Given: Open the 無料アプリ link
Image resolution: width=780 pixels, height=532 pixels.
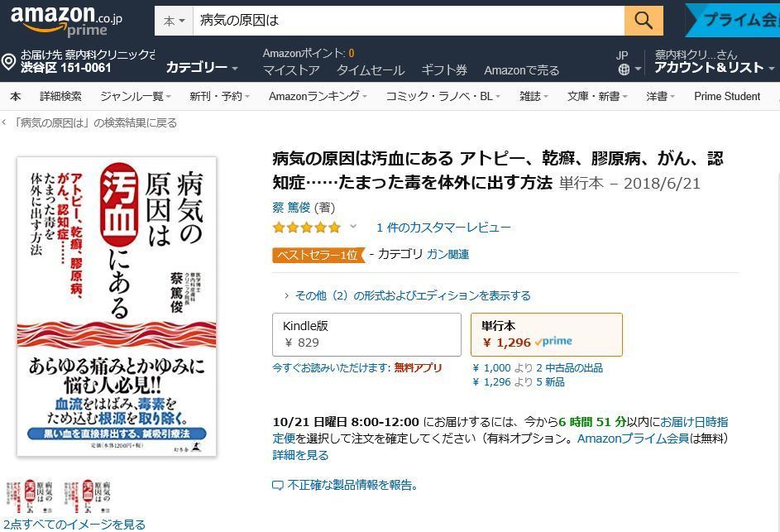Looking at the screenshot, I should click(x=418, y=368).
